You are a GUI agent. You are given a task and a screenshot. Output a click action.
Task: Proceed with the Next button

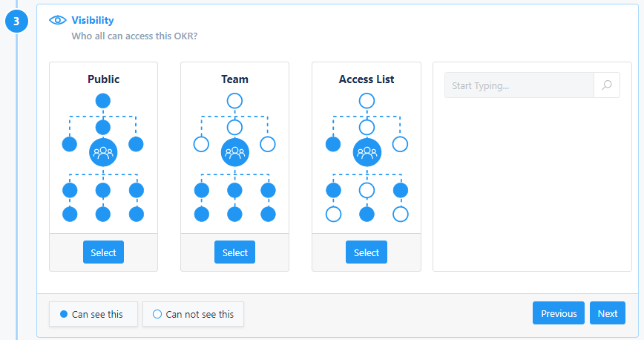pos(607,313)
